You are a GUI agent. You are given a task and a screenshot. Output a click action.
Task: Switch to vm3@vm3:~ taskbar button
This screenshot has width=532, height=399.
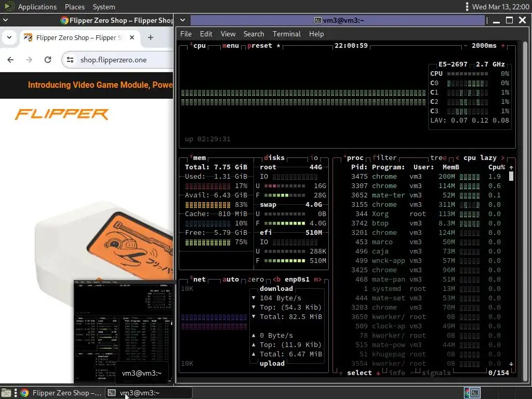[x=149, y=393]
